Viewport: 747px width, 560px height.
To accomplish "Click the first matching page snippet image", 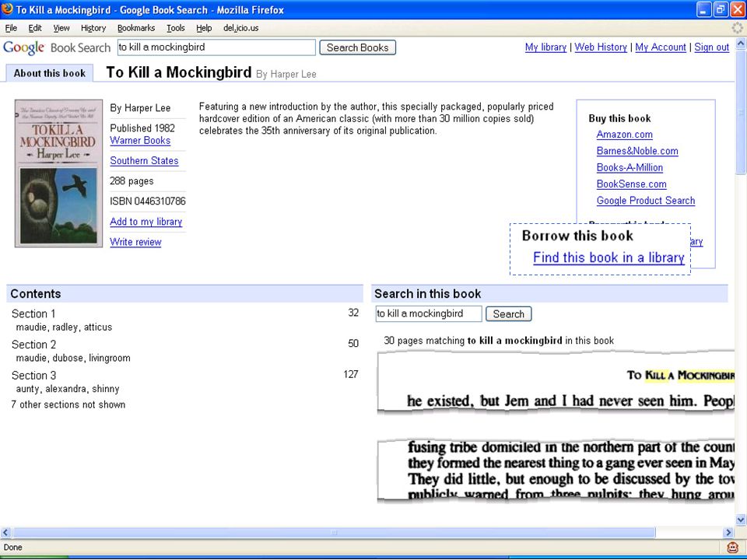I will coord(556,383).
